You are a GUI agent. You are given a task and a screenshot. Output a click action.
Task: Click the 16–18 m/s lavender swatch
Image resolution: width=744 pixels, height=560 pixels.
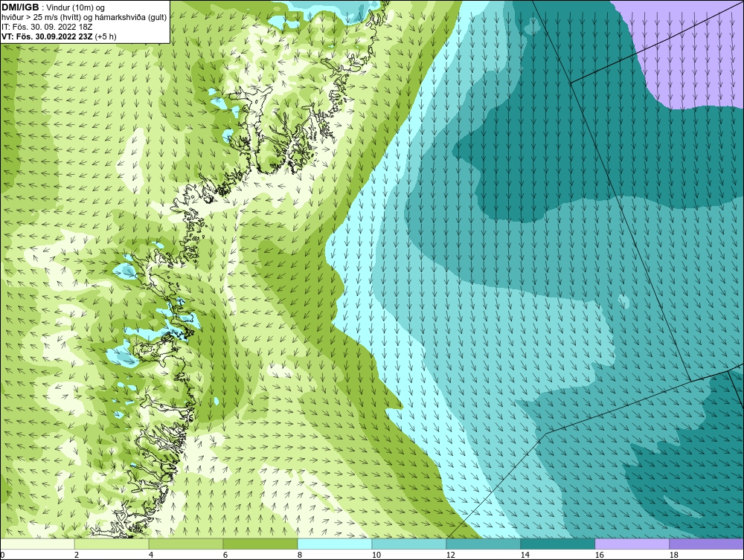click(632, 544)
